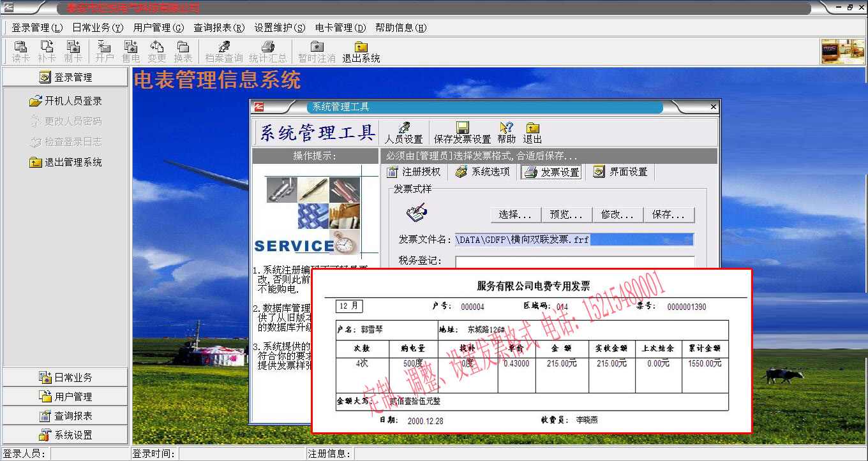
Task: Open the 设置维护(S) menu
Action: pyautogui.click(x=280, y=28)
